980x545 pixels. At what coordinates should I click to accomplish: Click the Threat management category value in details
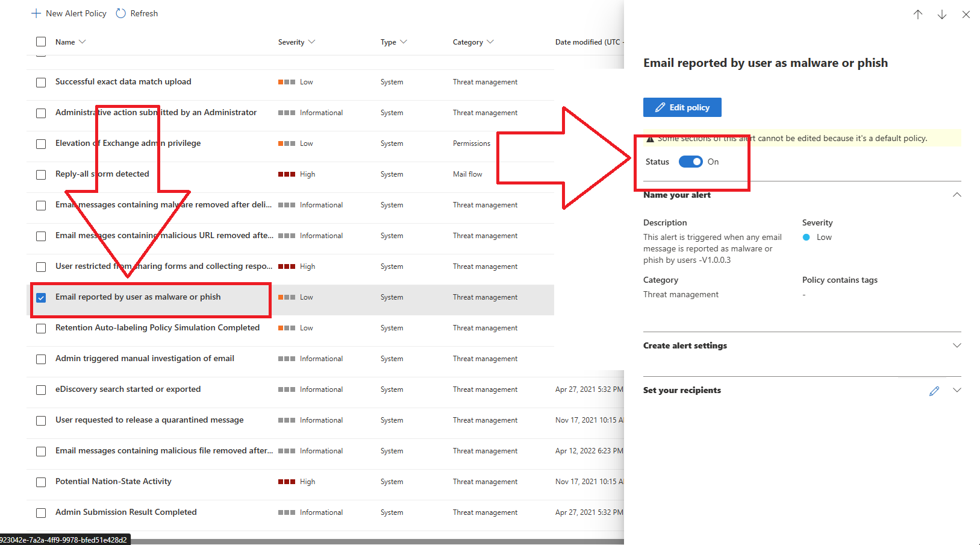point(681,295)
